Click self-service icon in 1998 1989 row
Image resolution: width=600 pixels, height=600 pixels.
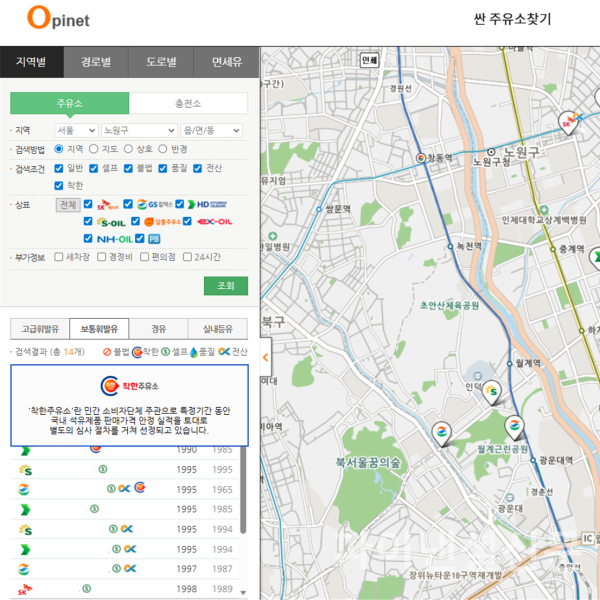(x=87, y=589)
